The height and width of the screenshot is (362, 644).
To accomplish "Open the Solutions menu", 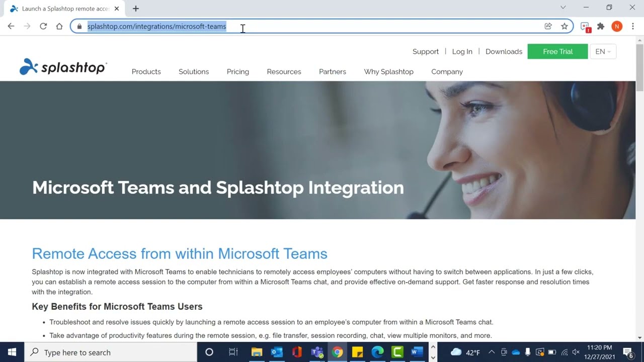I will click(194, 71).
